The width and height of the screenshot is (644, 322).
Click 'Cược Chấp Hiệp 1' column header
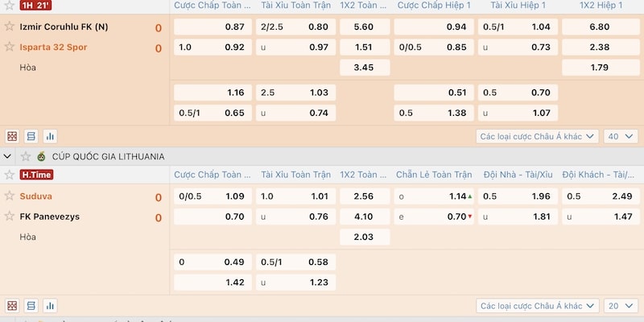(435, 6)
